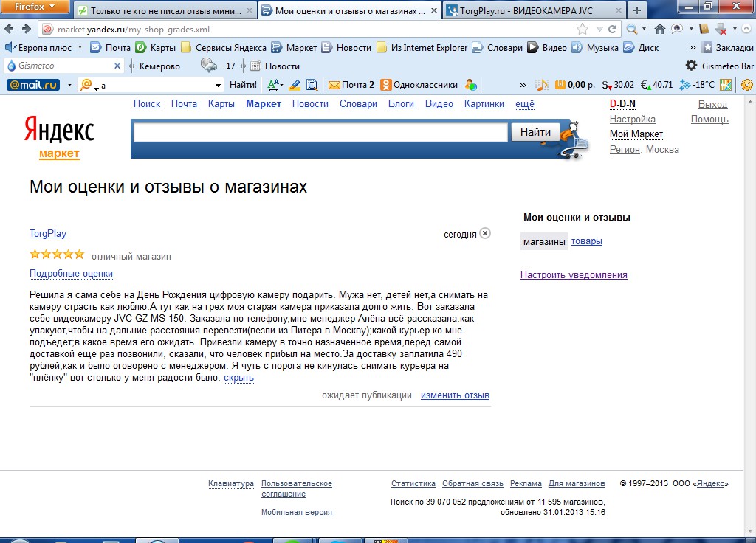Click the Gismeteo Bar gear settings icon
The height and width of the screenshot is (543, 756).
click(691, 66)
